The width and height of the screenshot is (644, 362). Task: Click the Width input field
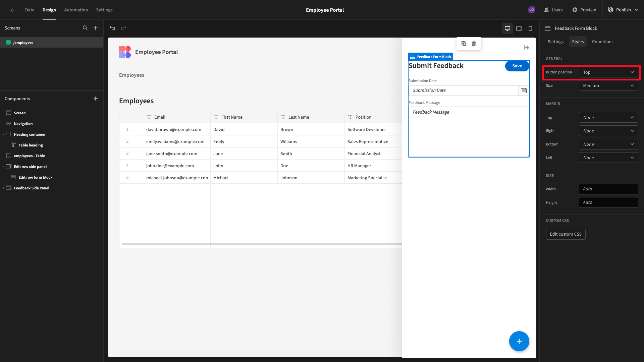pyautogui.click(x=608, y=189)
